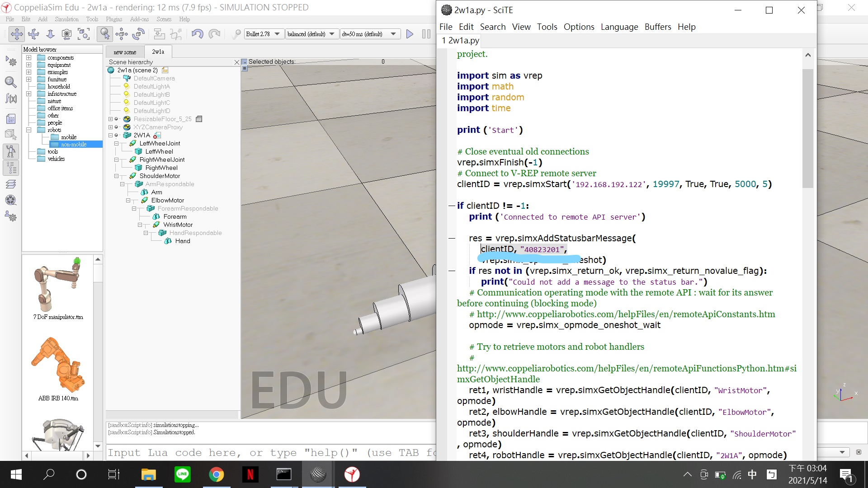Image resolution: width=868 pixels, height=488 pixels.
Task: Open the calculation modules f(x) icon
Action: [x=11, y=98]
